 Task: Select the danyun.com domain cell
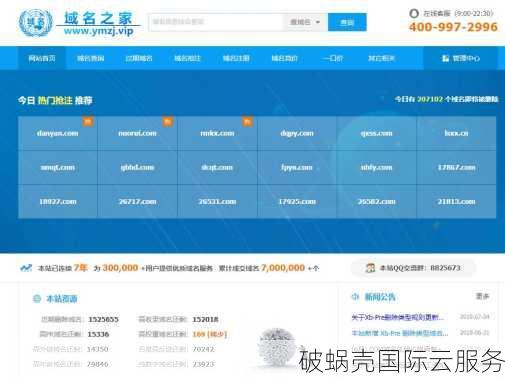tap(58, 133)
